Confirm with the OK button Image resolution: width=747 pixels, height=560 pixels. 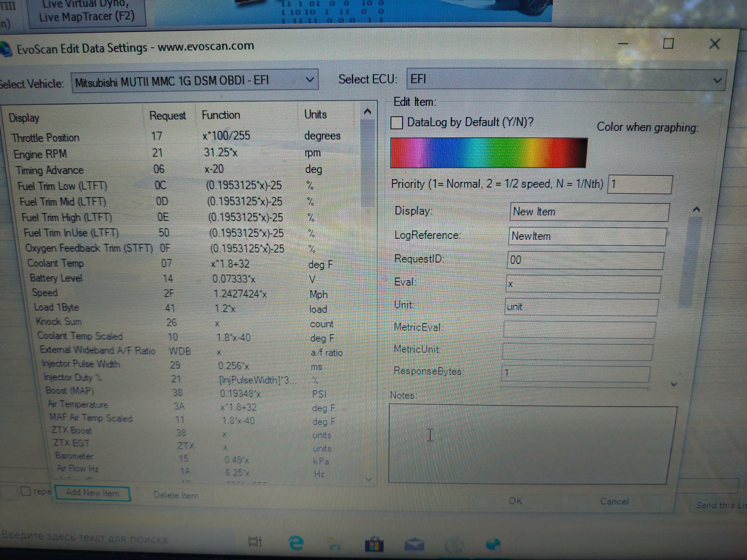click(x=516, y=501)
